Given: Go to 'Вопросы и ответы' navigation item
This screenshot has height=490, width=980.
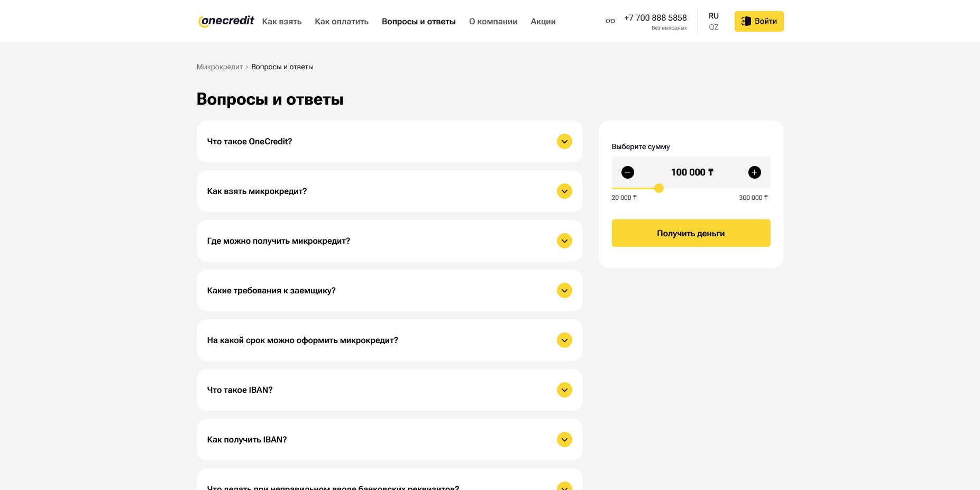Looking at the screenshot, I should coord(419,22).
